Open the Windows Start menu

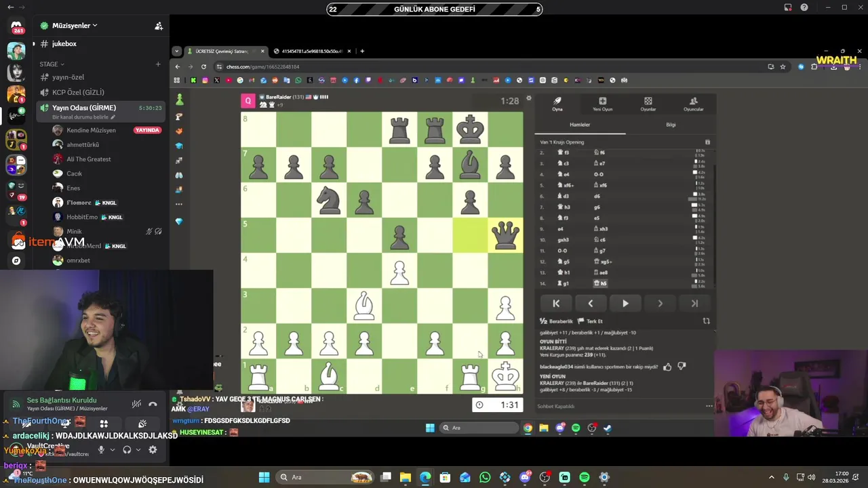tap(264, 477)
